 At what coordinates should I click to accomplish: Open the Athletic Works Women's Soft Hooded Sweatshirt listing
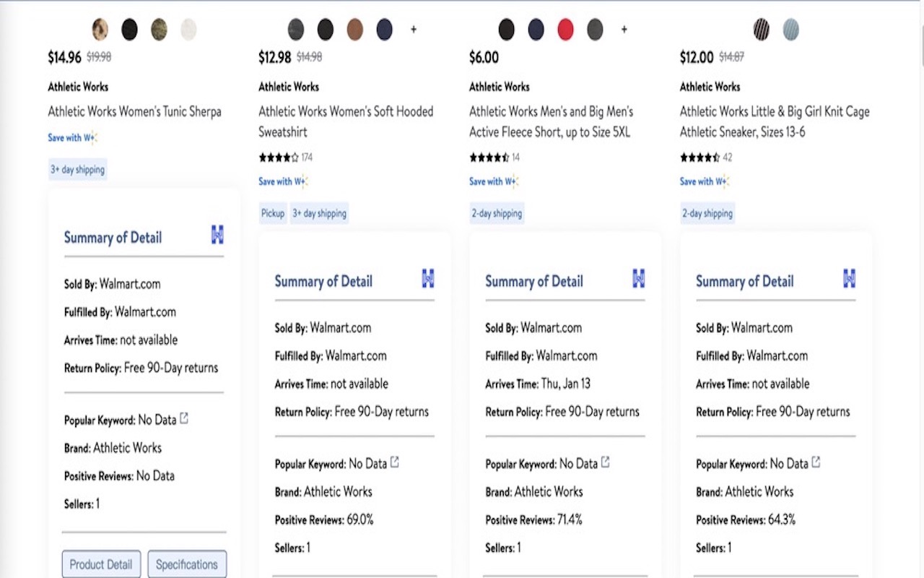346,121
